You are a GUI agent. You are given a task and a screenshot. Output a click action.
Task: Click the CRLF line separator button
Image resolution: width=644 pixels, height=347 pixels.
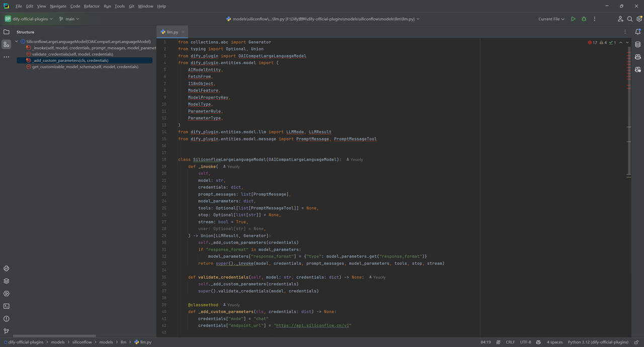coord(510,342)
